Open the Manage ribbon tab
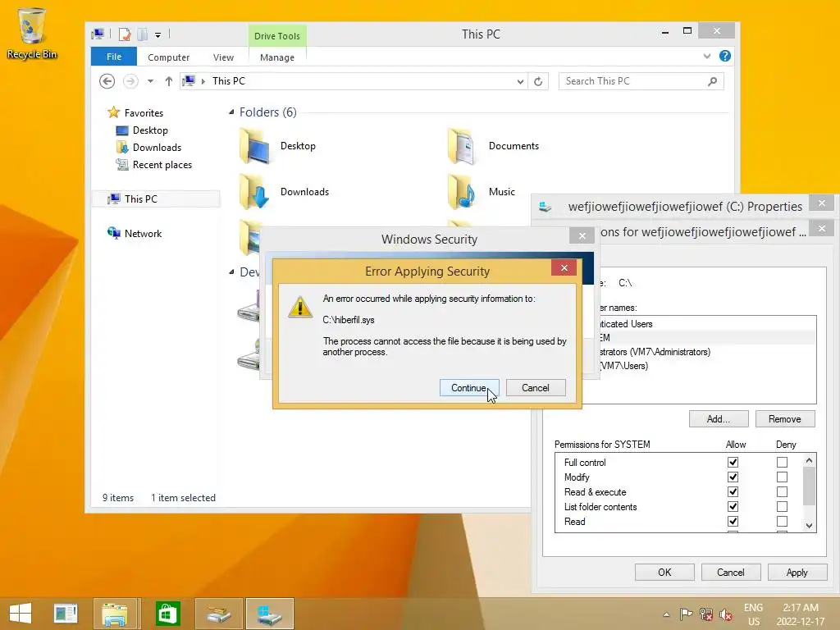The image size is (840, 630). tap(277, 57)
